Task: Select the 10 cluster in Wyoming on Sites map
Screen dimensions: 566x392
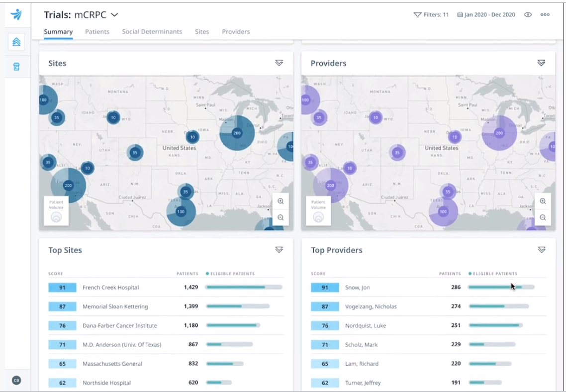Action: (113, 117)
